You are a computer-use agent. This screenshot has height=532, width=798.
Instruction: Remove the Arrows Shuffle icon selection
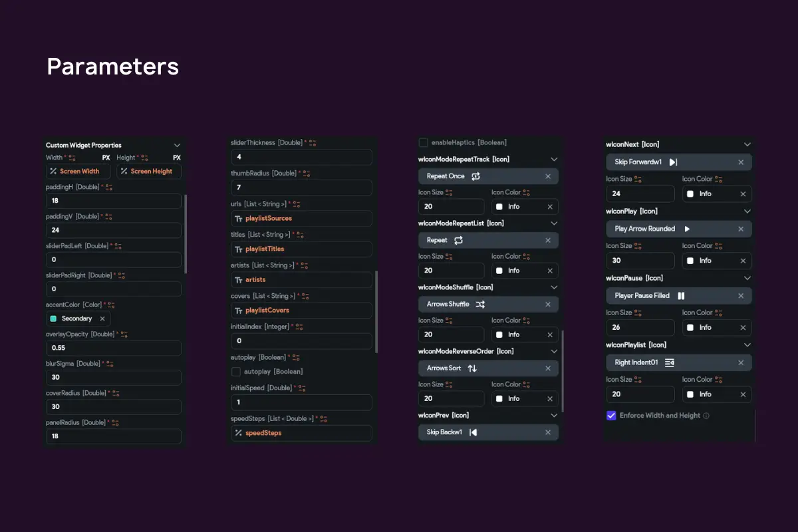point(548,305)
